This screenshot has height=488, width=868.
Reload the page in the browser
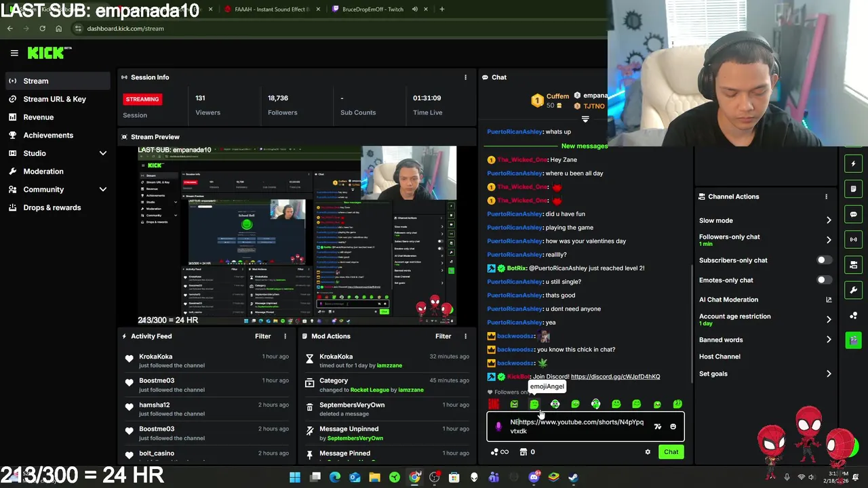coord(42,28)
